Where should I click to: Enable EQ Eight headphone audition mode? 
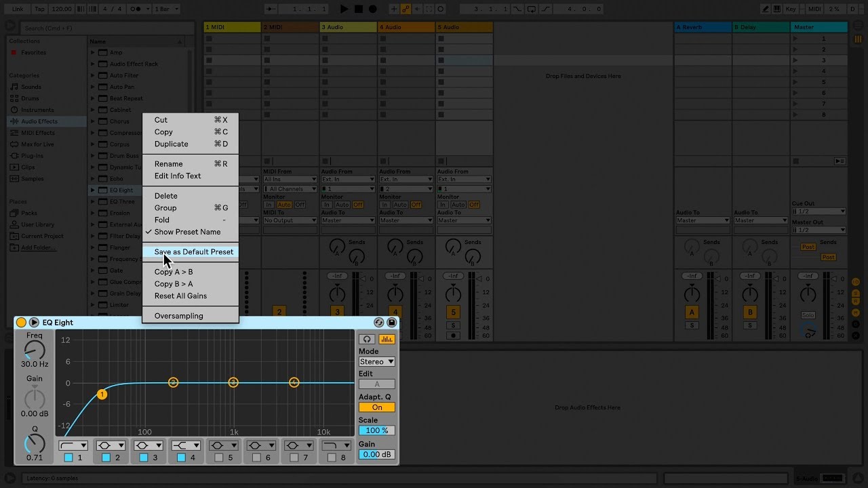click(367, 339)
